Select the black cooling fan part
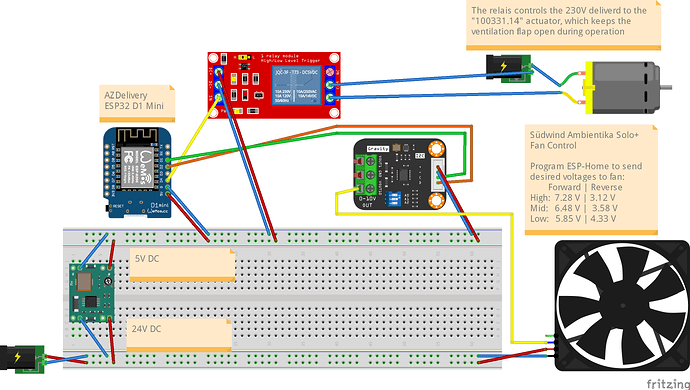The width and height of the screenshot is (690, 390). 622,305
